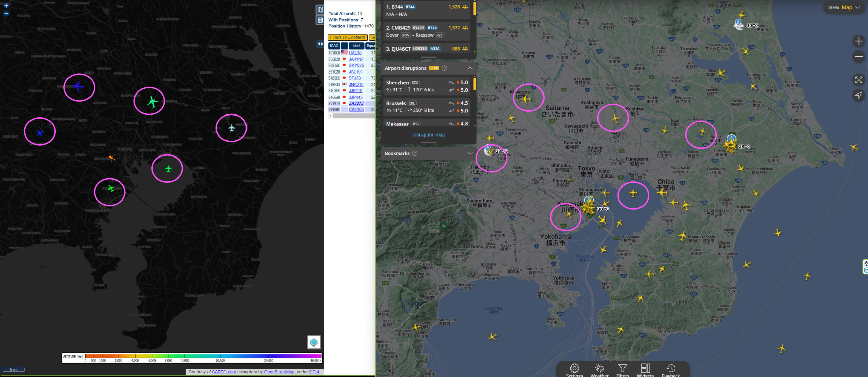Click the Filters (0 Enabled) button

[x=347, y=37]
